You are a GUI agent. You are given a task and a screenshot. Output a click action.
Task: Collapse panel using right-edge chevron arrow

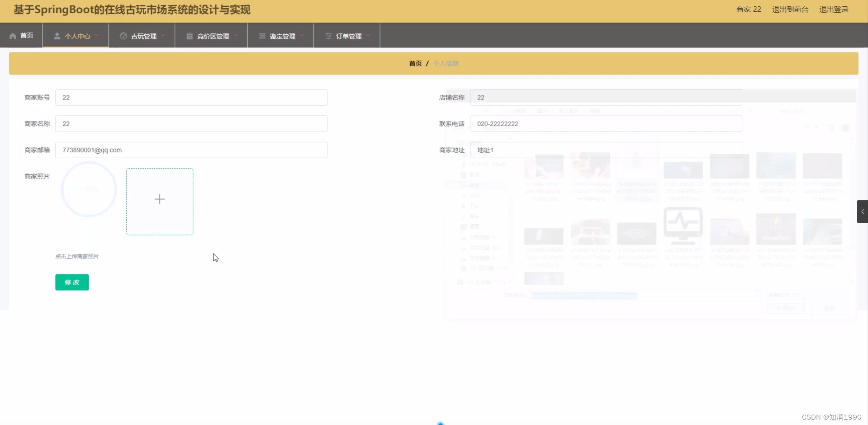(x=863, y=211)
